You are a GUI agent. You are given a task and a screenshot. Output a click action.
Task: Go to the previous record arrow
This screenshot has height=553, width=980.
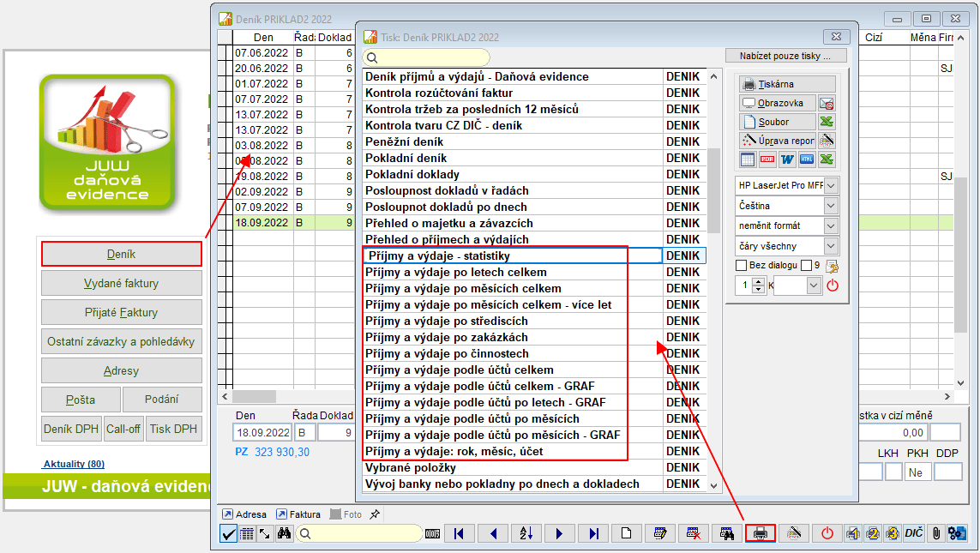click(x=493, y=533)
